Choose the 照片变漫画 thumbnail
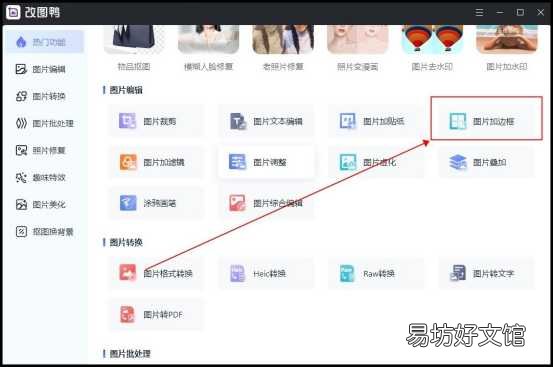 (x=358, y=39)
